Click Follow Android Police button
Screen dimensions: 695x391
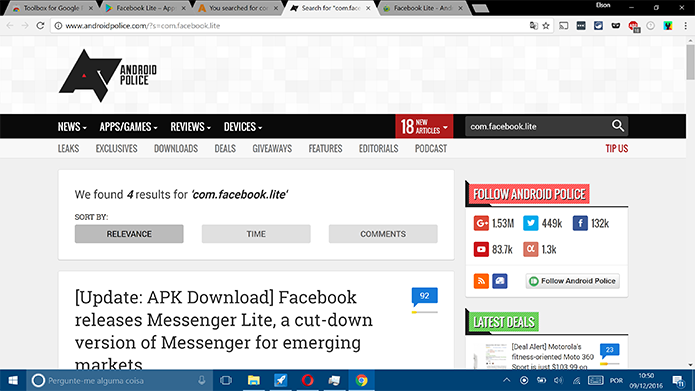573,281
